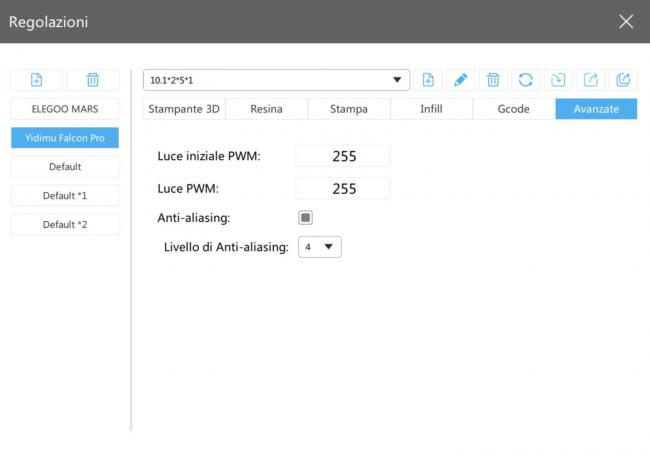This screenshot has width=650, height=455.
Task: Choose the Default *2 printer entry
Action: click(x=65, y=225)
